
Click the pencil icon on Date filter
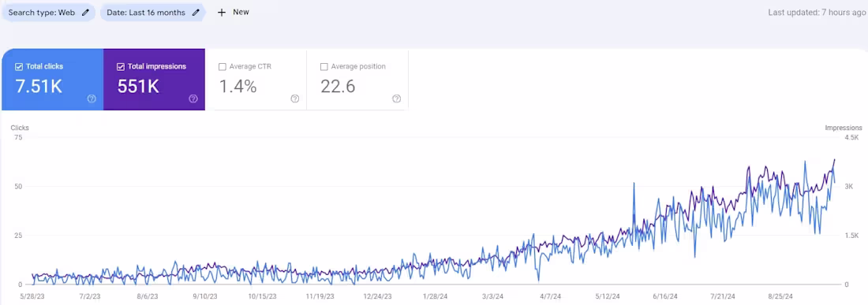tap(196, 12)
